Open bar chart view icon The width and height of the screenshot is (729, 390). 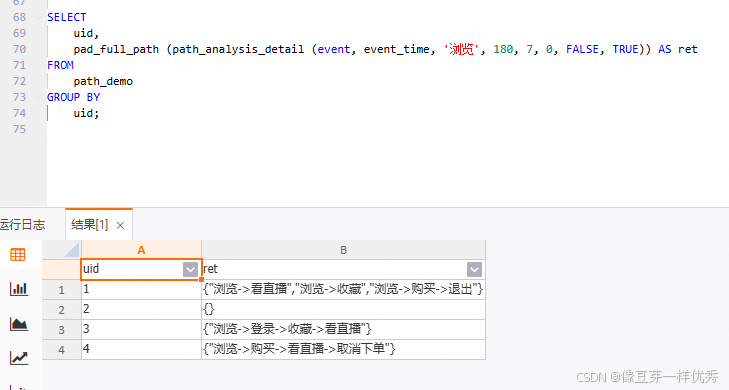19,289
